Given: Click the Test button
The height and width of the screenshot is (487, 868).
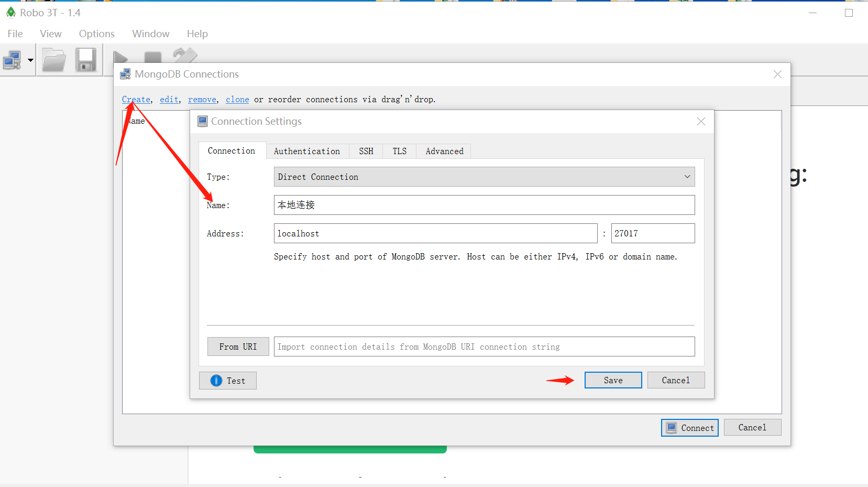Looking at the screenshot, I should click(x=228, y=381).
